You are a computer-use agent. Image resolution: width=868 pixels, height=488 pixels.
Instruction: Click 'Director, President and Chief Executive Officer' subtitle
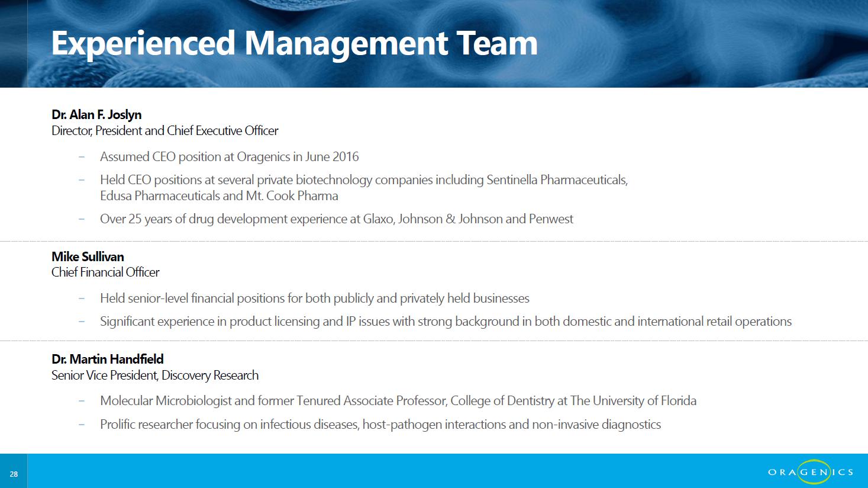[164, 131]
